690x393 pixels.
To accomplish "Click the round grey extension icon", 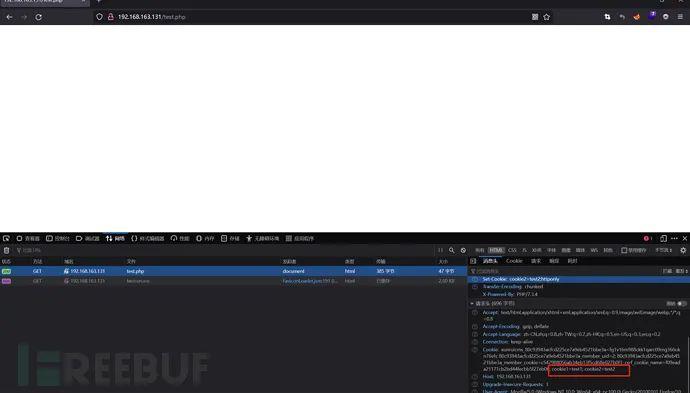I will (666, 17).
